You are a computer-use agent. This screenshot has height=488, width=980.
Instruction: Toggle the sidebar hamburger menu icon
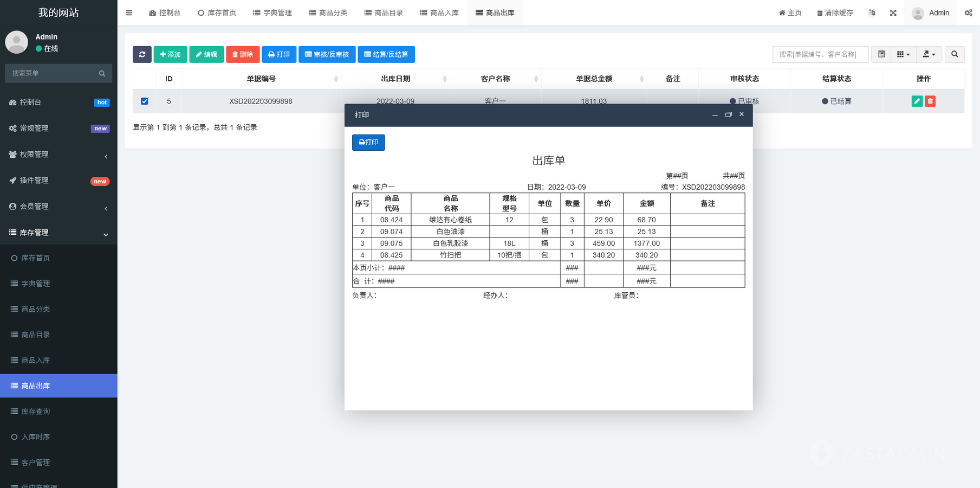tap(129, 12)
